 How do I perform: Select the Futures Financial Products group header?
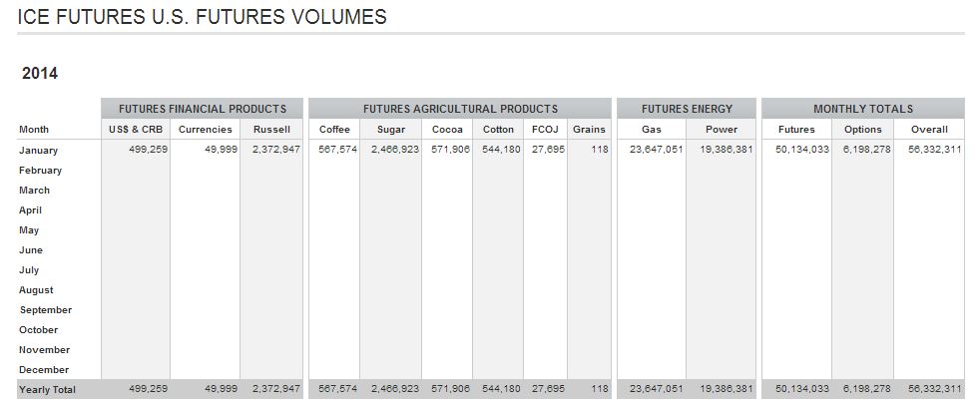[x=203, y=109]
